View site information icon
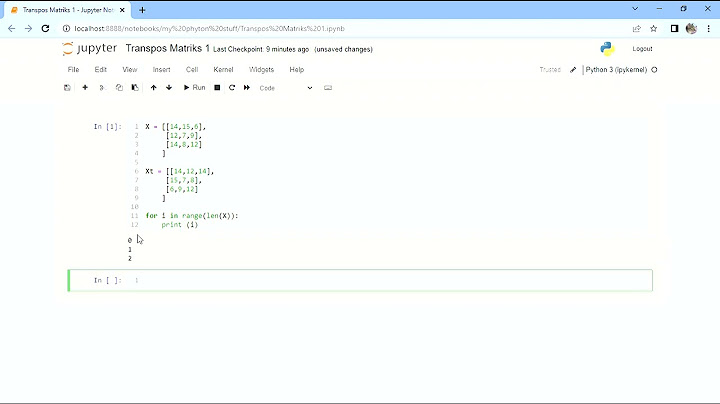720x404 pixels. click(66, 28)
